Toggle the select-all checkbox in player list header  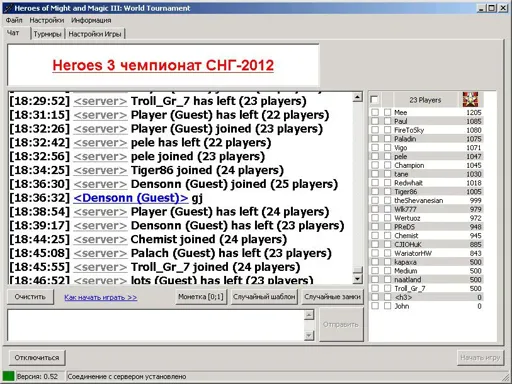point(374,100)
